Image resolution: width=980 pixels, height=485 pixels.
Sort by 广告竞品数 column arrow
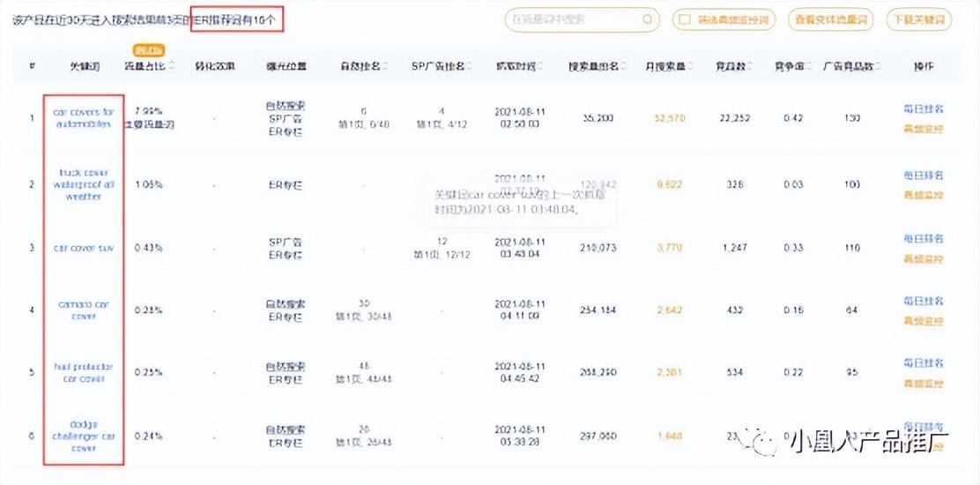876,65
